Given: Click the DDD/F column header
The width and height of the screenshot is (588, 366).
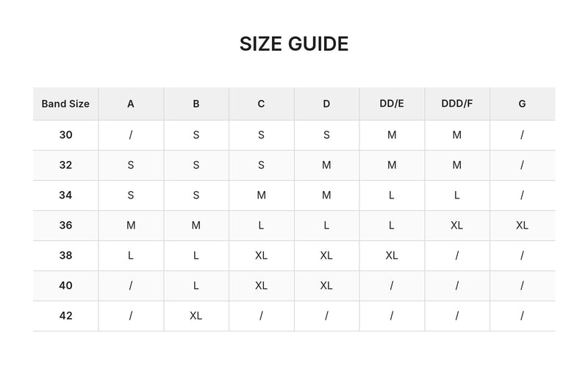Looking at the screenshot, I should pyautogui.click(x=457, y=104).
